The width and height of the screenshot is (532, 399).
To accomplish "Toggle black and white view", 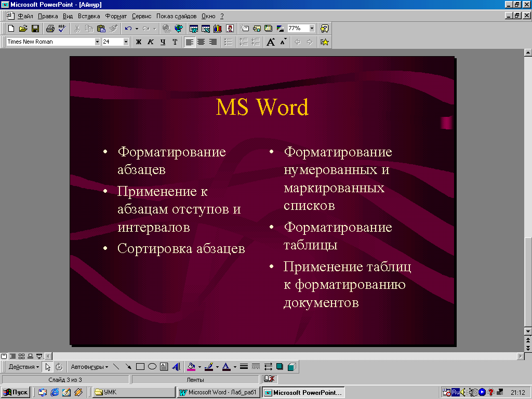I will (280, 29).
